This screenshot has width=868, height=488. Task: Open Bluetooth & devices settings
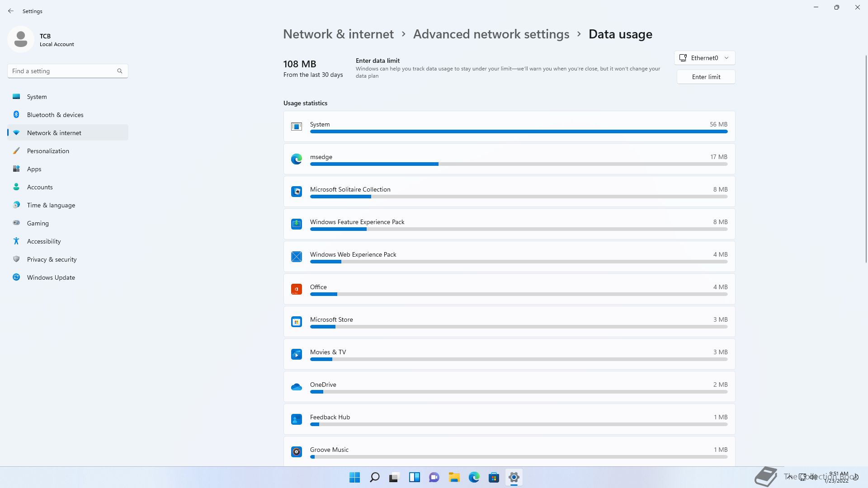68,115
